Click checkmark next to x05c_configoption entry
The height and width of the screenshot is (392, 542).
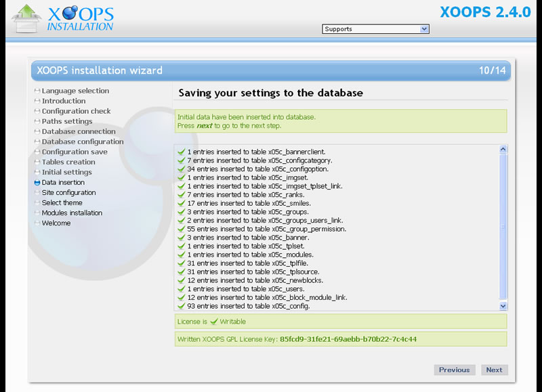181,169
